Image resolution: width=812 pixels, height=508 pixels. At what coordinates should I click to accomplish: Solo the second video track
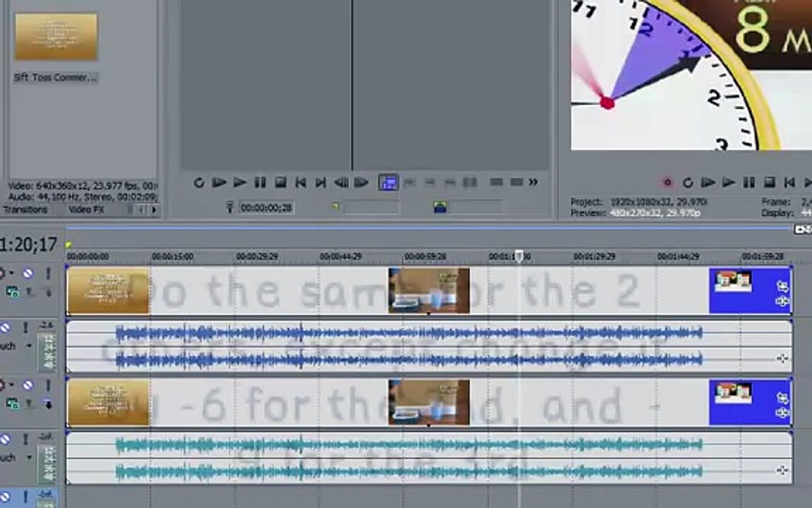tap(48, 385)
